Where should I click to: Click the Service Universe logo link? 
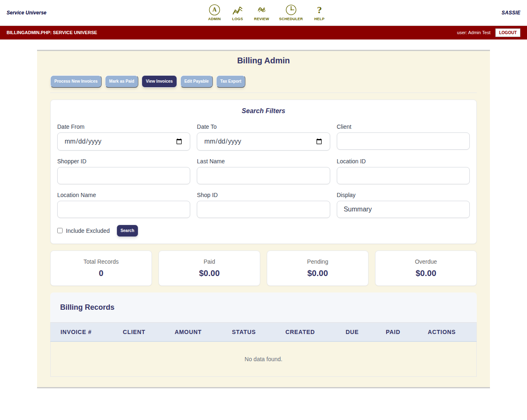click(26, 13)
